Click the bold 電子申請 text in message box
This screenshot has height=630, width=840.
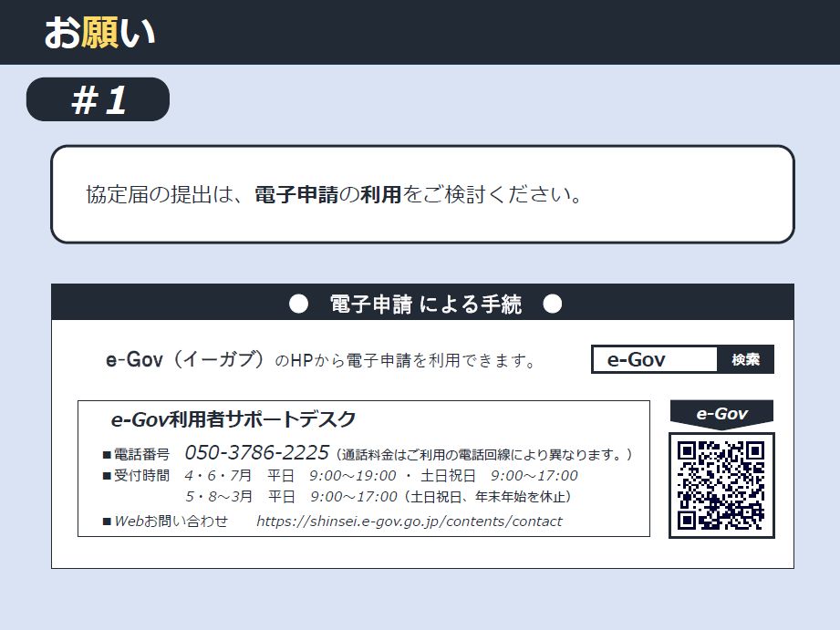point(296,194)
